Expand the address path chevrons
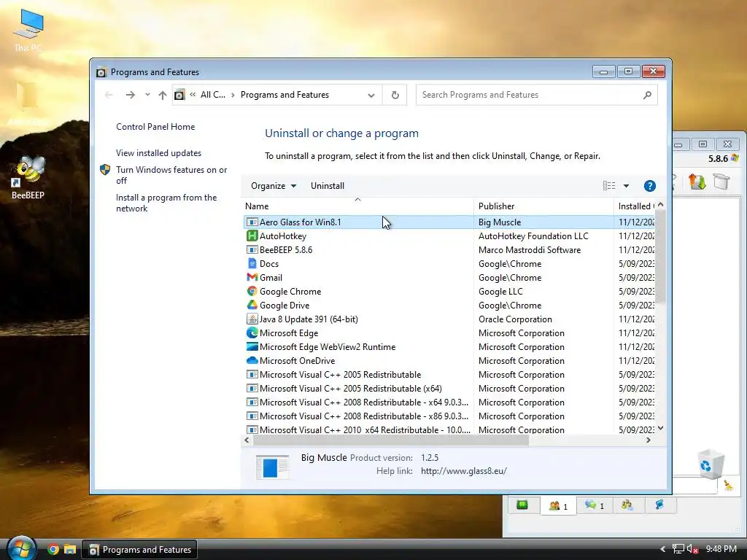Screen dimensions: 747x560 (193, 94)
